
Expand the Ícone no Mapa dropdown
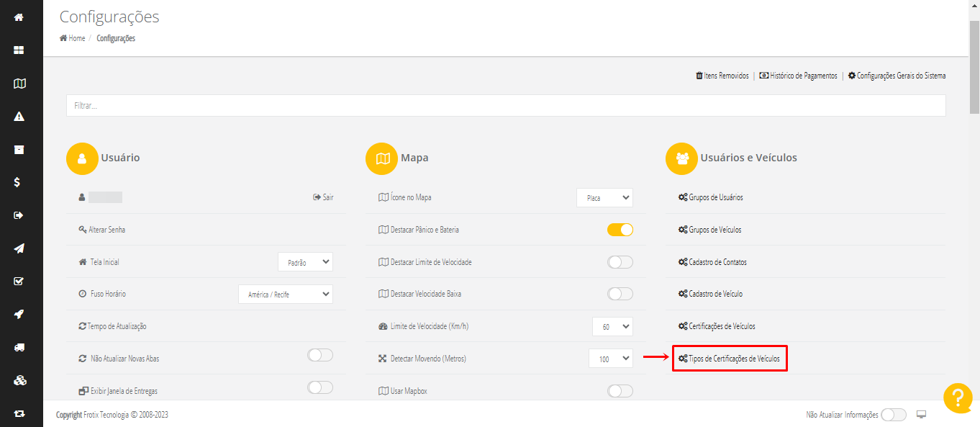coord(604,197)
